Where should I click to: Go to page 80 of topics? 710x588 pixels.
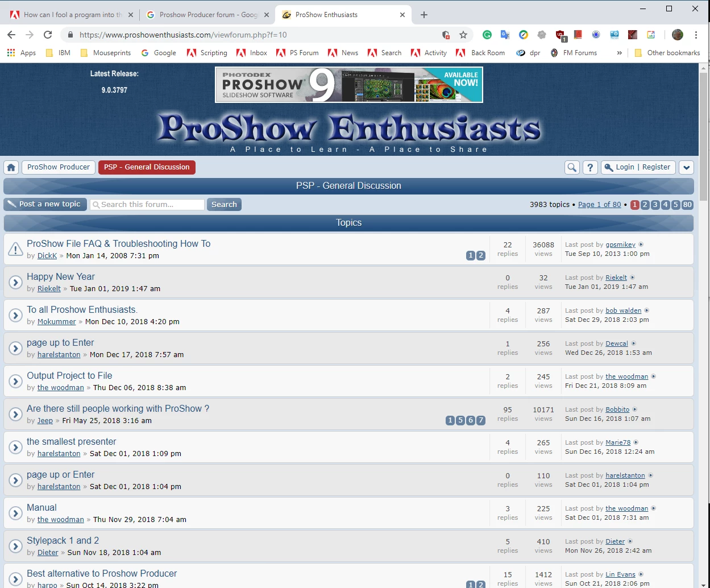click(x=687, y=205)
